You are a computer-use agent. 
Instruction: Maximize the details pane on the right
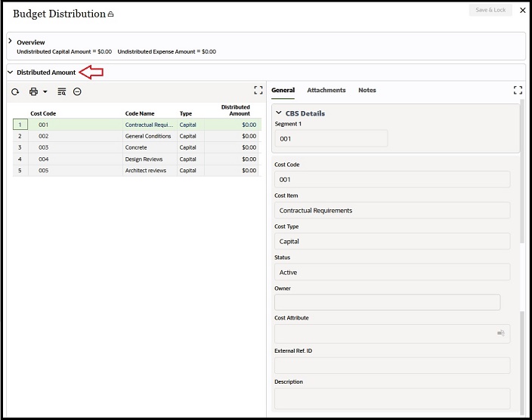pos(518,90)
